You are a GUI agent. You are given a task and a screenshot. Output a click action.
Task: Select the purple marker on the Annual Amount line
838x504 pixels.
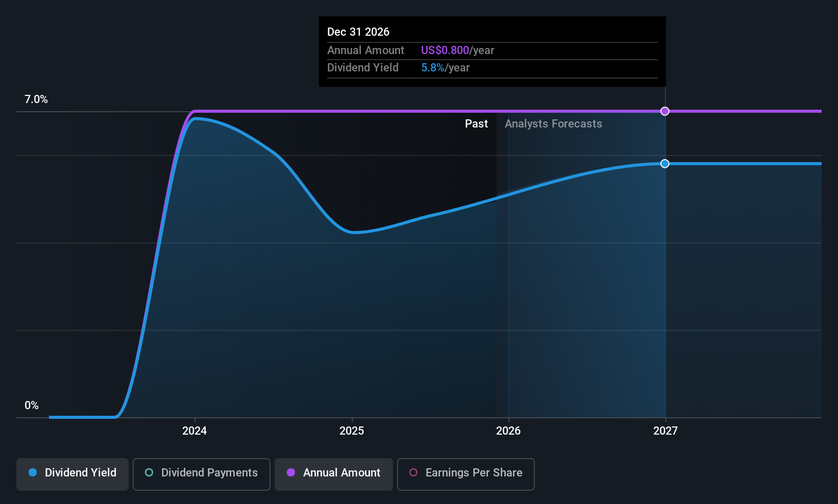tap(664, 111)
